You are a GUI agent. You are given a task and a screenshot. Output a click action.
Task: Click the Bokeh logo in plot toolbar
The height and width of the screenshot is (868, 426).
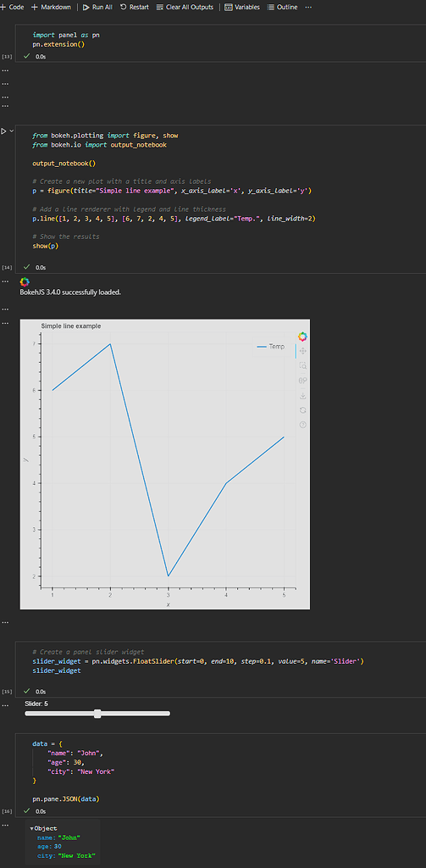point(302,336)
